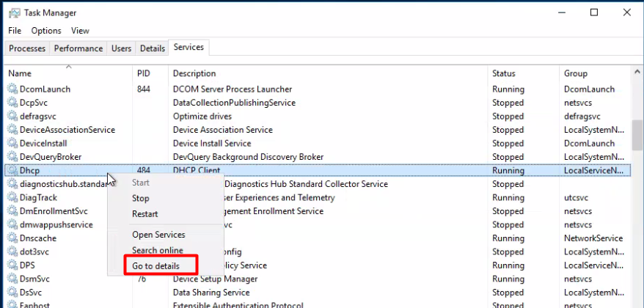Choose Go to details from context menu

click(155, 266)
